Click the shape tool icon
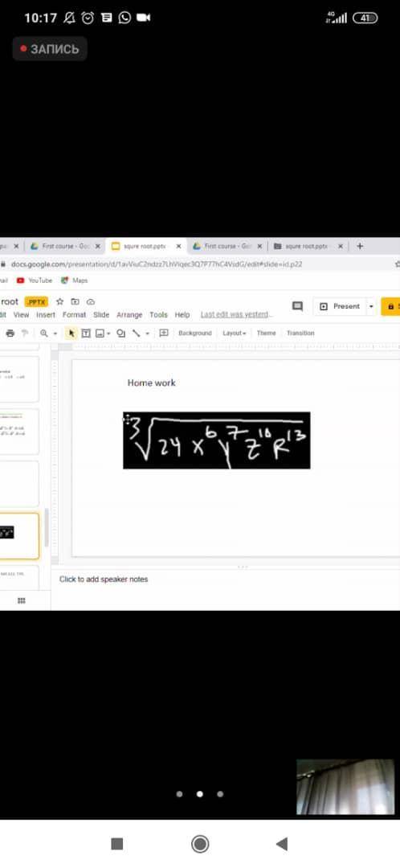 (120, 334)
